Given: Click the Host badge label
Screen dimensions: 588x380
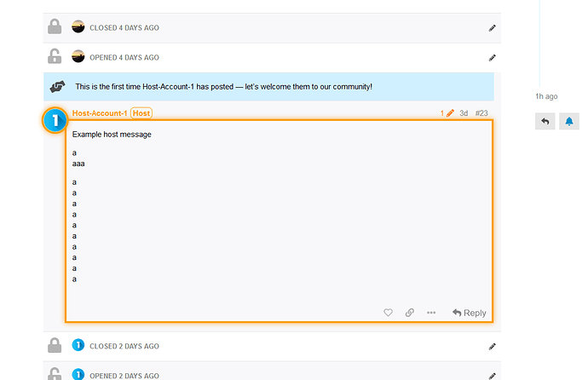Looking at the screenshot, I should point(141,113).
